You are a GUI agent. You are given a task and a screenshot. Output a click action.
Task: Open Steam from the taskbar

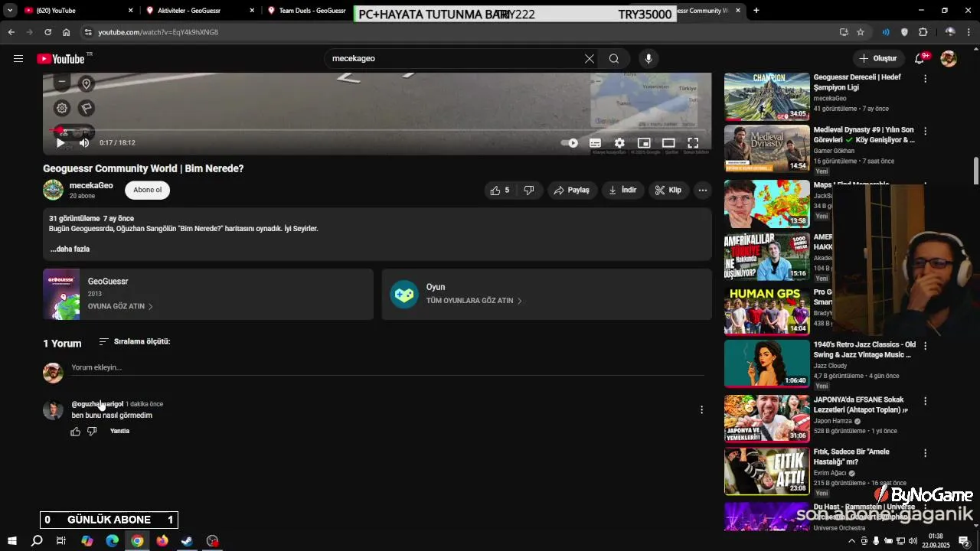tap(187, 541)
